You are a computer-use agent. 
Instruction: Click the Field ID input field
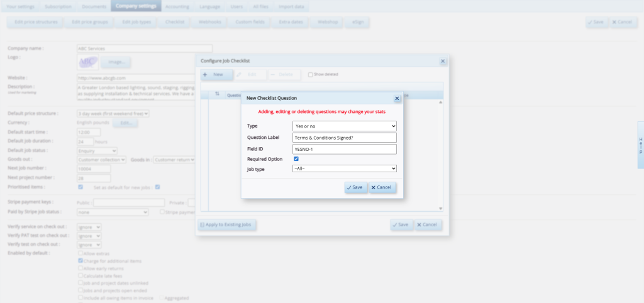pos(345,149)
